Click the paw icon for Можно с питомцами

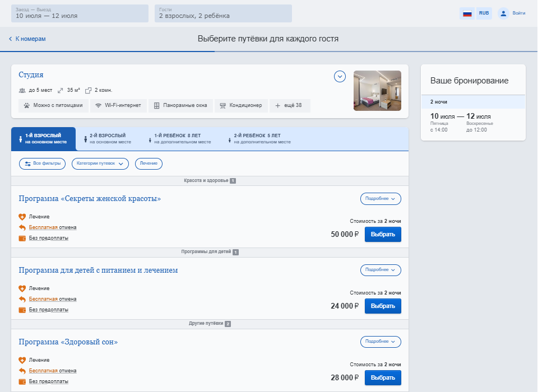[26, 106]
